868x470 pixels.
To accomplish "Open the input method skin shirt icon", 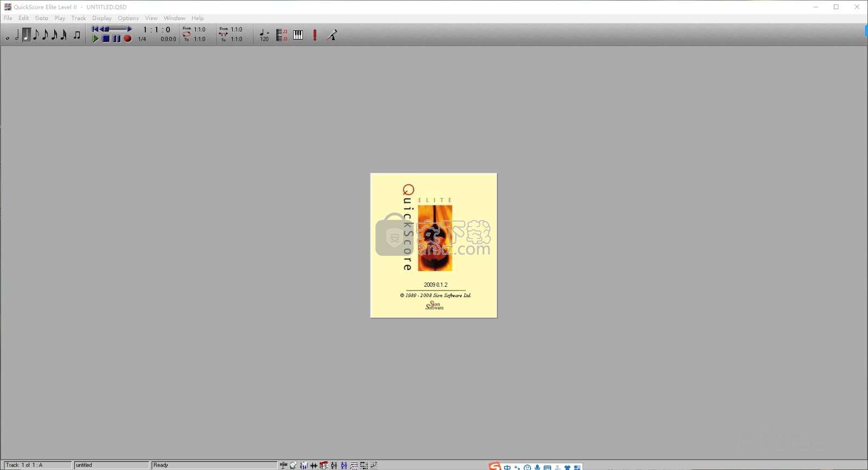I will coord(567,467).
